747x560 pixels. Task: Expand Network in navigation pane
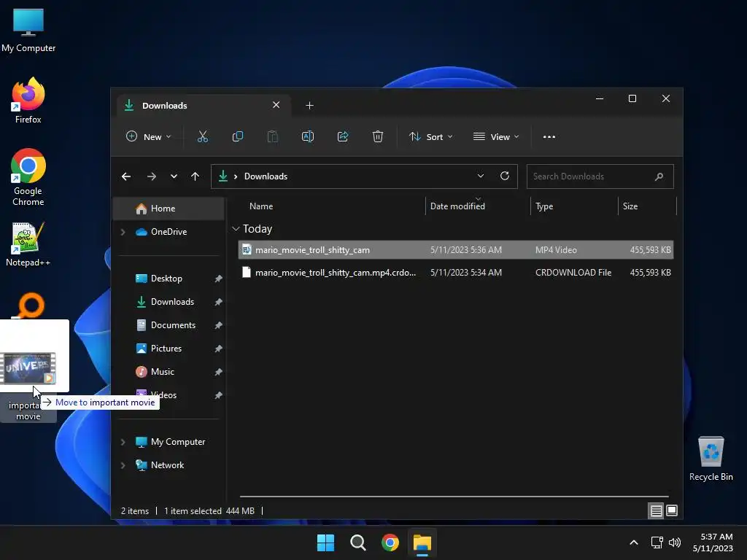(x=123, y=465)
